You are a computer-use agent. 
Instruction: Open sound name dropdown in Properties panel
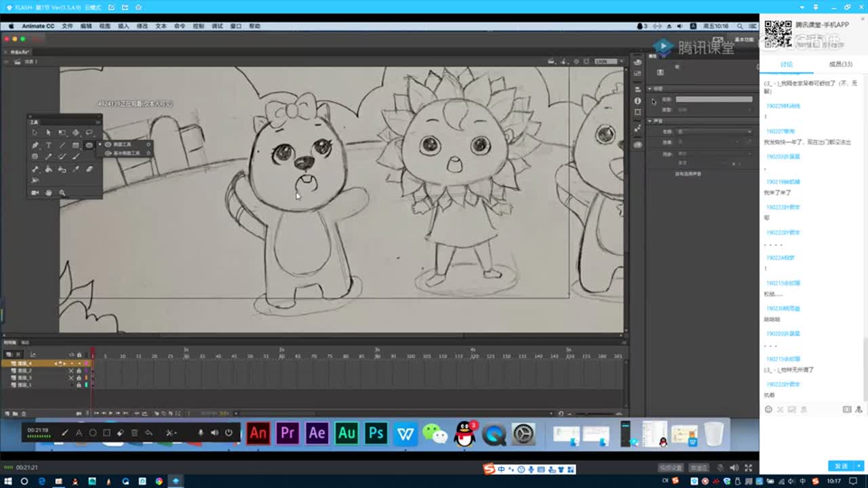pyautogui.click(x=715, y=132)
